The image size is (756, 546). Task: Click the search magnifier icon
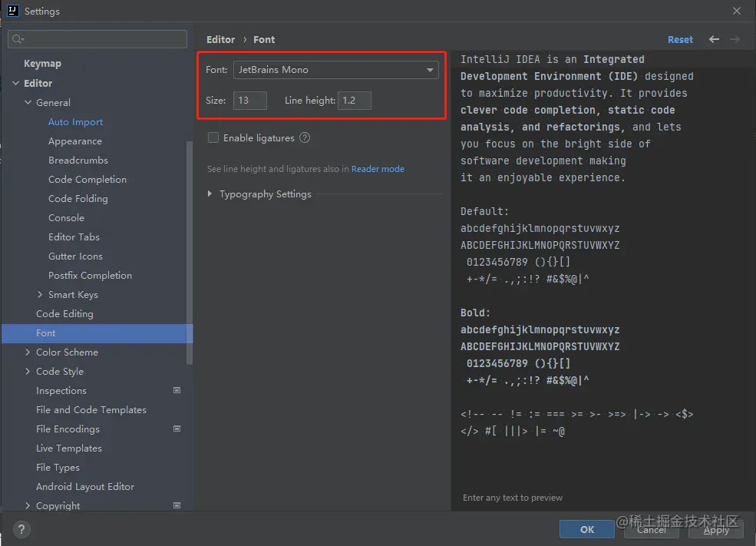tap(18, 39)
